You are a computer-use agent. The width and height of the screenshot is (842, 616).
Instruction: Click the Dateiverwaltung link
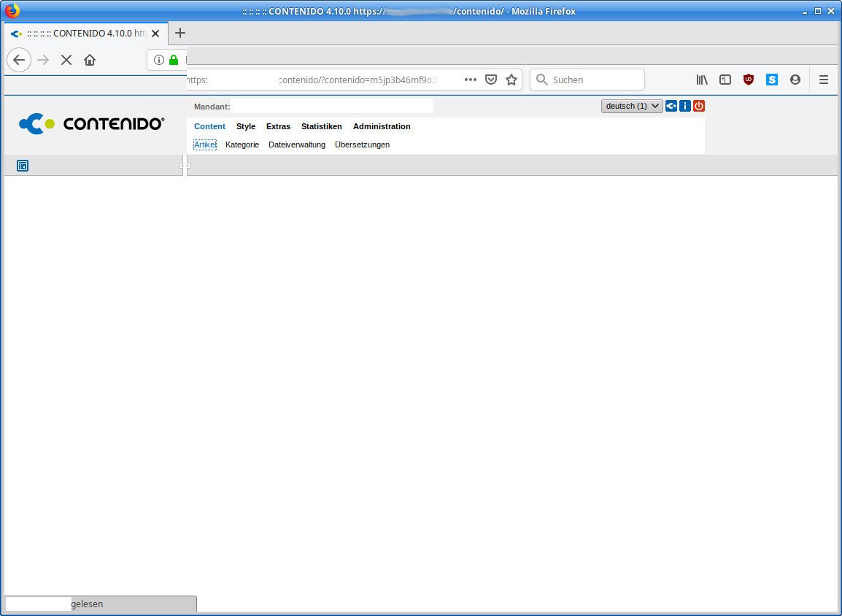(x=297, y=145)
